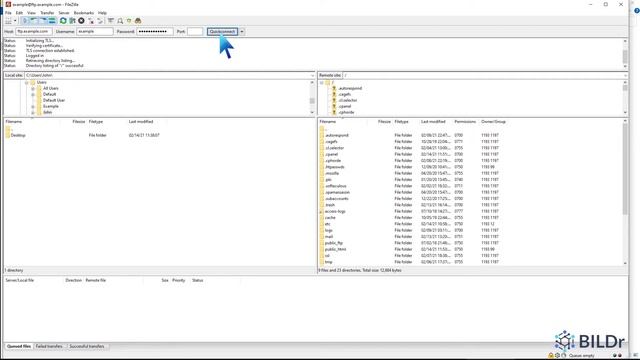Open Remote site path dropdown
Image resolution: width=640 pixels, height=360 pixels.
click(x=625, y=76)
